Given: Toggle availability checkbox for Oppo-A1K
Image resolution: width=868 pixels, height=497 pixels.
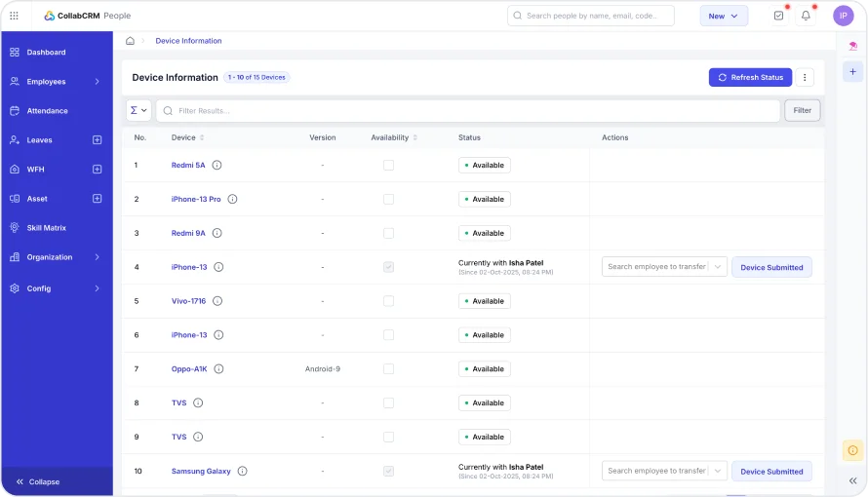Looking at the screenshot, I should coord(388,368).
